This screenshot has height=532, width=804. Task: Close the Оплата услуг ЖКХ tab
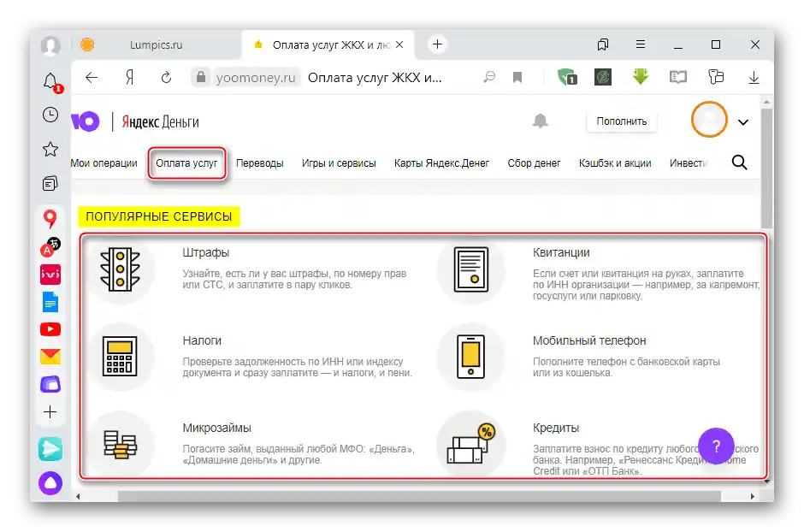399,44
